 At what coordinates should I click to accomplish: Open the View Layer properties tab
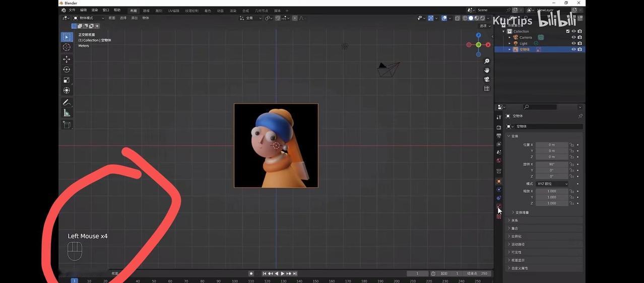(499, 144)
